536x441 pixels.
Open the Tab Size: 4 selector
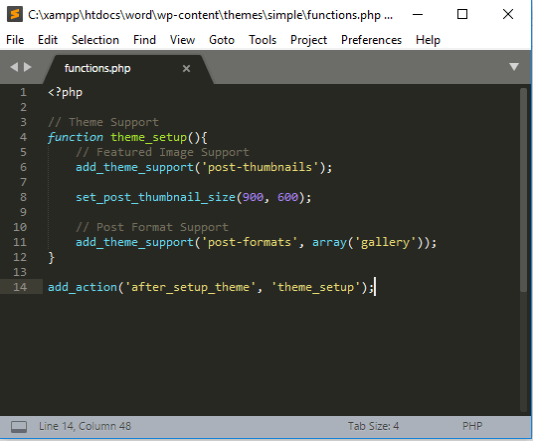pyautogui.click(x=373, y=426)
